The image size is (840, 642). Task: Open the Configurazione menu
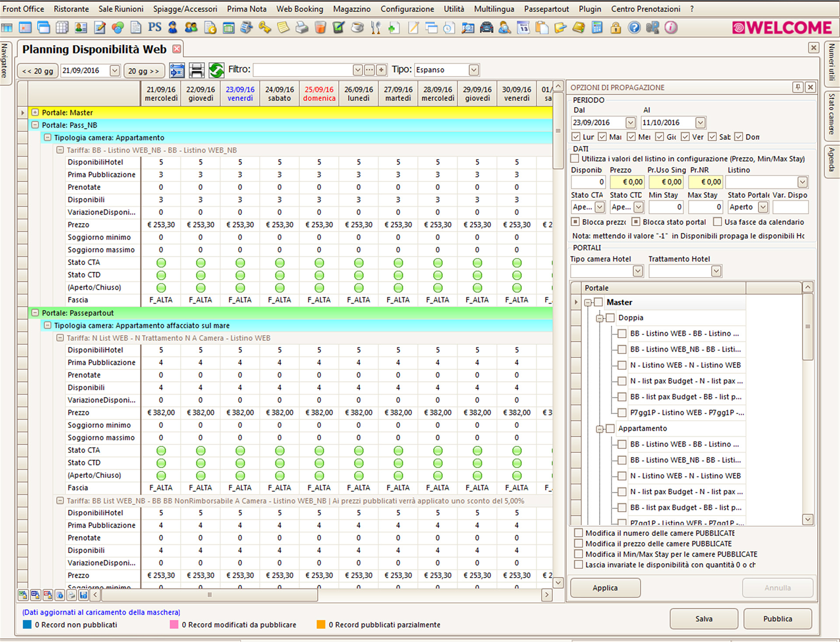point(407,9)
